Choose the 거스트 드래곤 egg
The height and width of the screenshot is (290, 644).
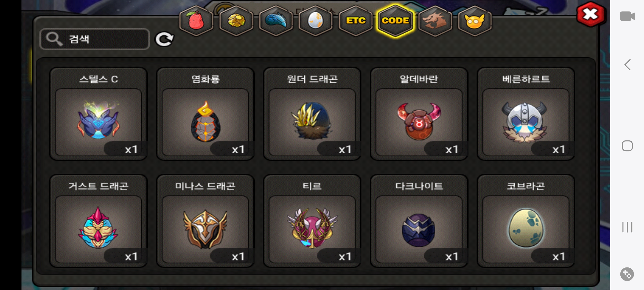coord(98,221)
